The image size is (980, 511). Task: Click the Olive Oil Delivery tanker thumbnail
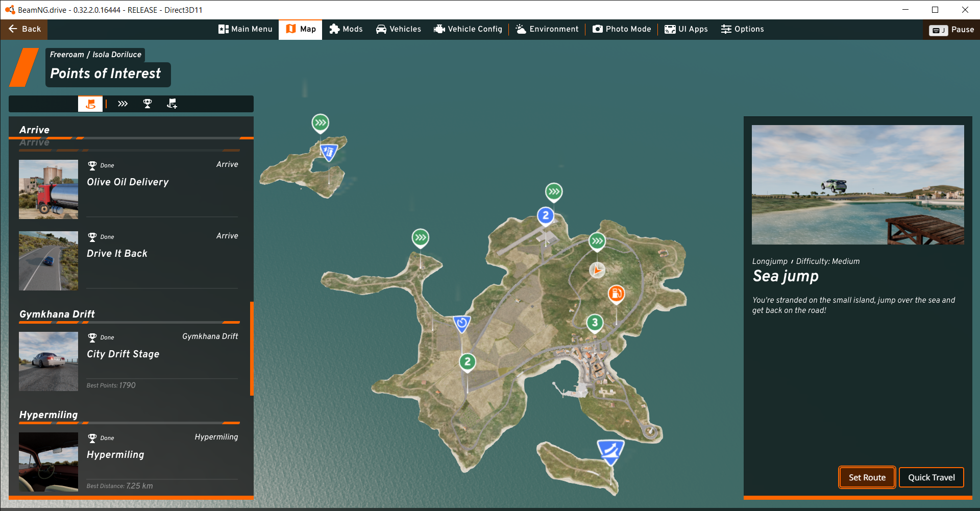[48, 189]
